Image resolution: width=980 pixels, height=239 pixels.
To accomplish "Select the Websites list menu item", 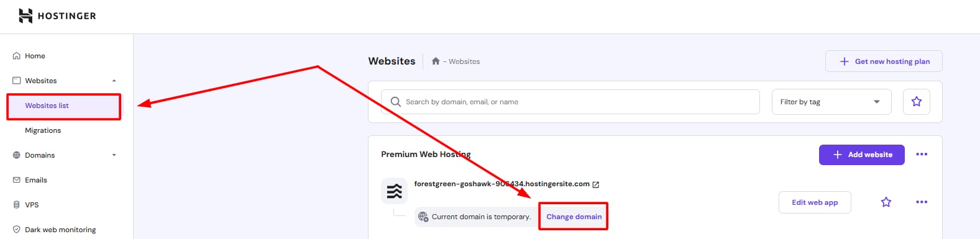I will pyautogui.click(x=63, y=106).
